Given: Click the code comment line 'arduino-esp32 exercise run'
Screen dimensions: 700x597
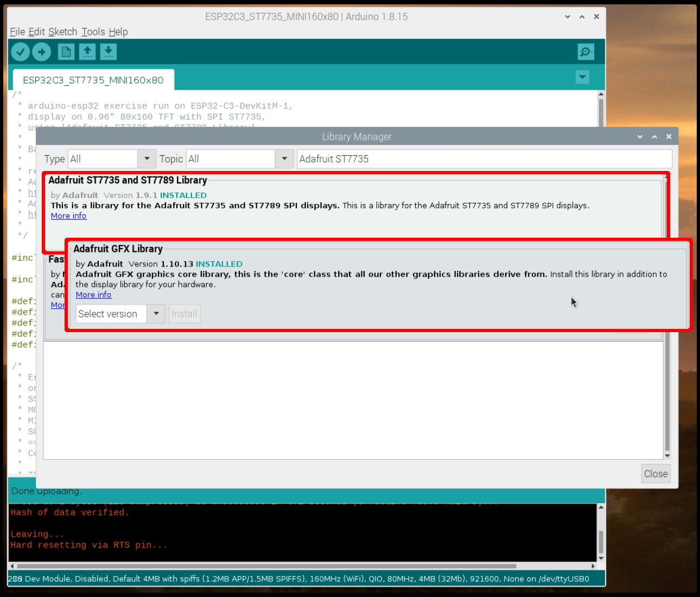Looking at the screenshot, I should click(x=160, y=106).
